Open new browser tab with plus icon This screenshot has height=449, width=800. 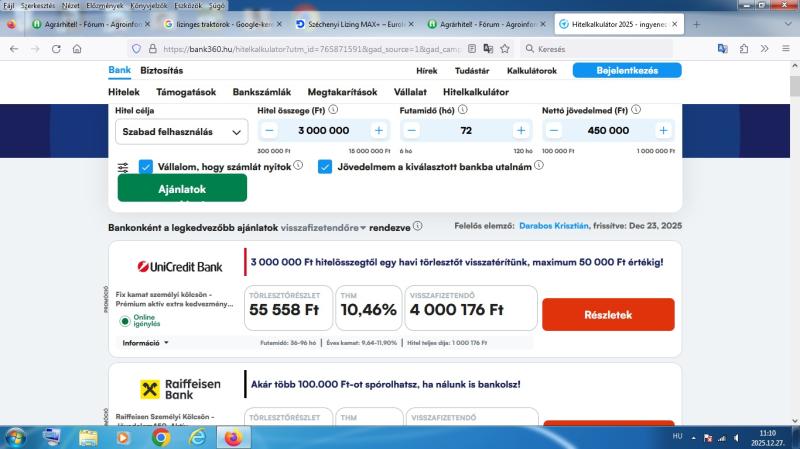click(696, 24)
